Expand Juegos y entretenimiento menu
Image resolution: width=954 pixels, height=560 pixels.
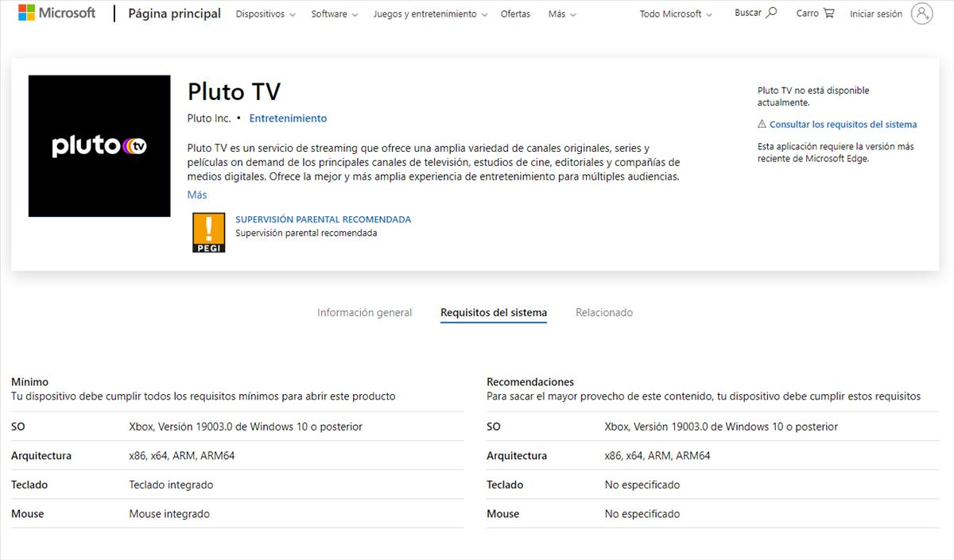430,14
